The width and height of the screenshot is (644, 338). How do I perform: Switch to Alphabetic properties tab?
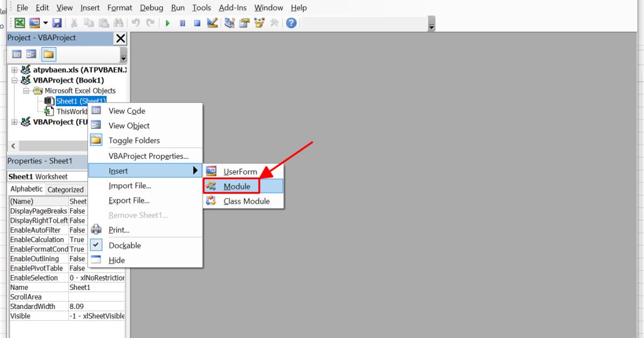(27, 189)
